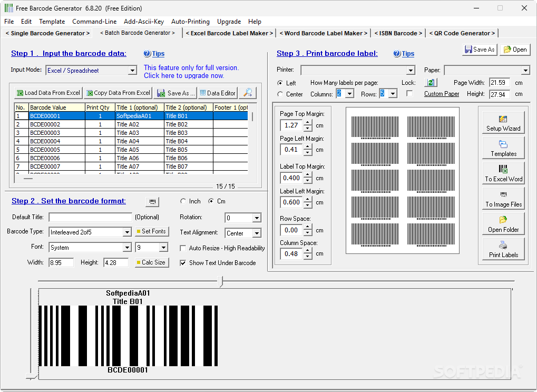The height and width of the screenshot is (392, 537).
Task: Click the Load Data From Excel button
Action: coord(48,93)
